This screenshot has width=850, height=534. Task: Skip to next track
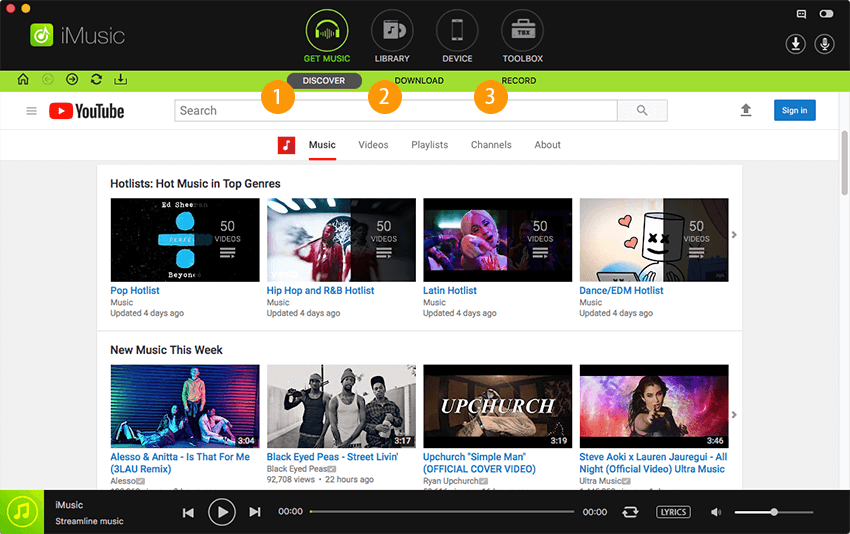pyautogui.click(x=255, y=512)
